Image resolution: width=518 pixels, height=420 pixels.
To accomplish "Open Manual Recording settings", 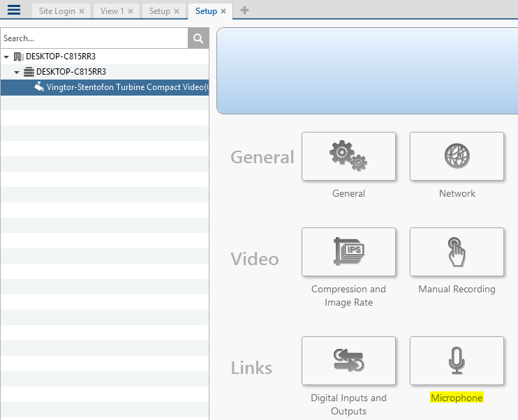I will click(x=457, y=252).
